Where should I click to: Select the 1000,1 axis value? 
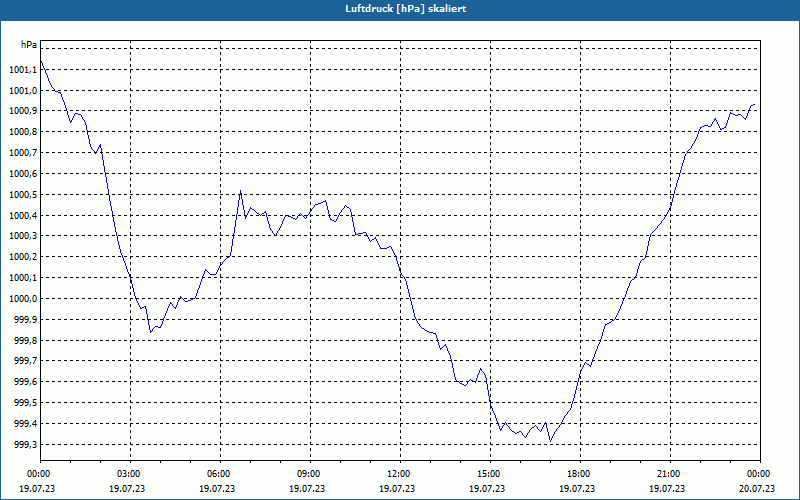tap(23, 278)
